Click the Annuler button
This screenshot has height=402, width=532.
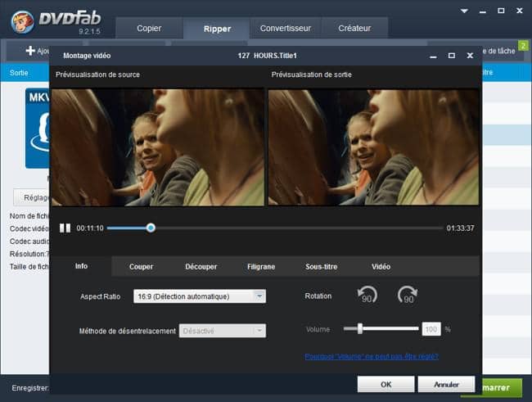446,384
